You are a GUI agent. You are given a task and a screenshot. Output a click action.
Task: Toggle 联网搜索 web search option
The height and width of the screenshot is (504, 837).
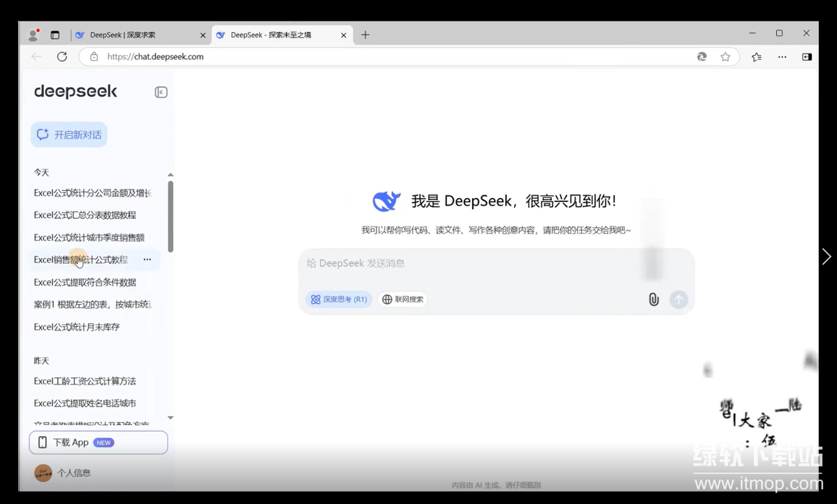click(402, 300)
